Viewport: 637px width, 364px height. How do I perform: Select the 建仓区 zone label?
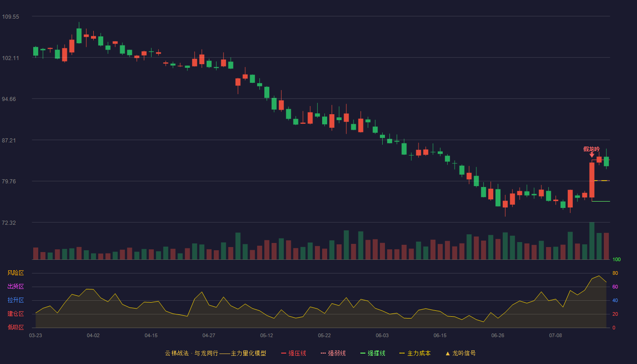coord(15,314)
